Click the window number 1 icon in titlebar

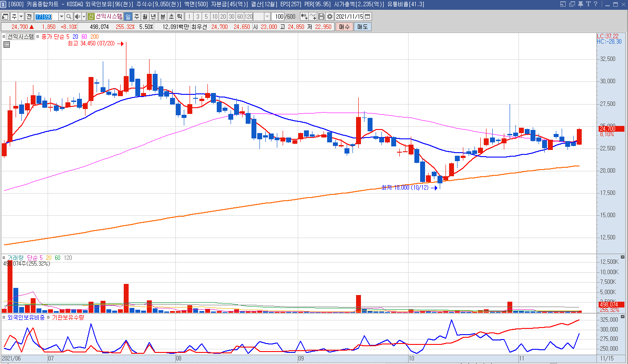click(3, 4)
